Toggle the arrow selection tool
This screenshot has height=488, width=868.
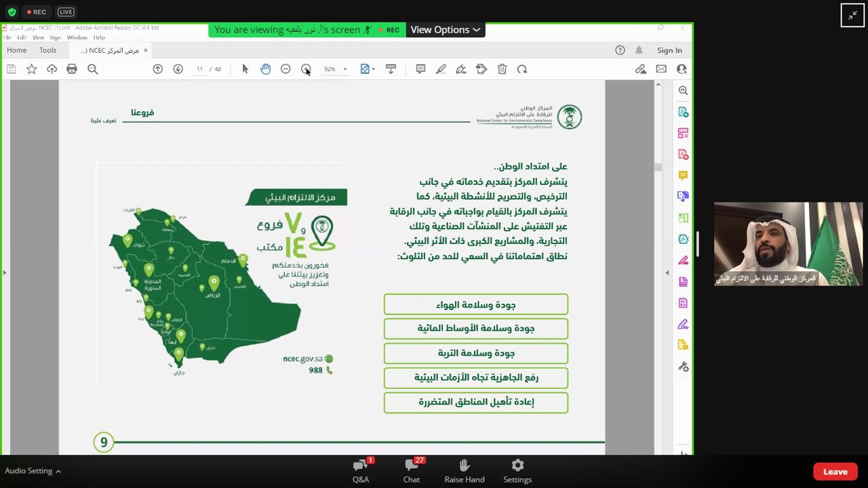coord(245,69)
